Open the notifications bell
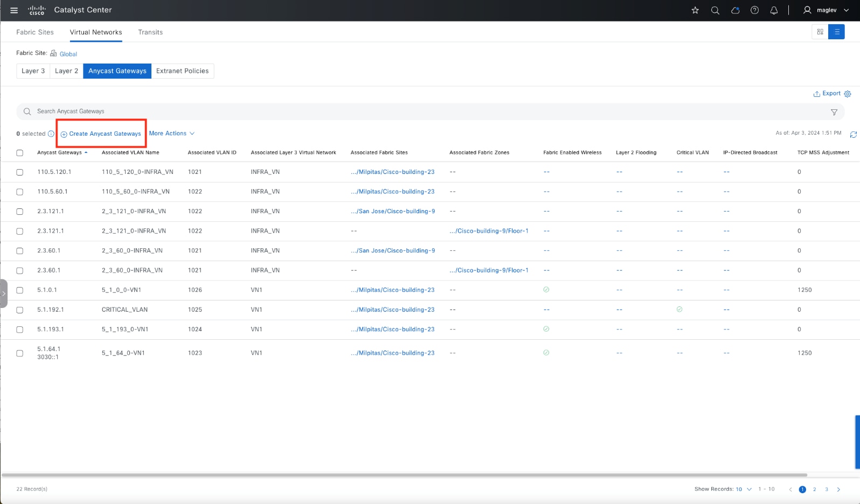Viewport: 860px width, 504px height. pos(774,10)
